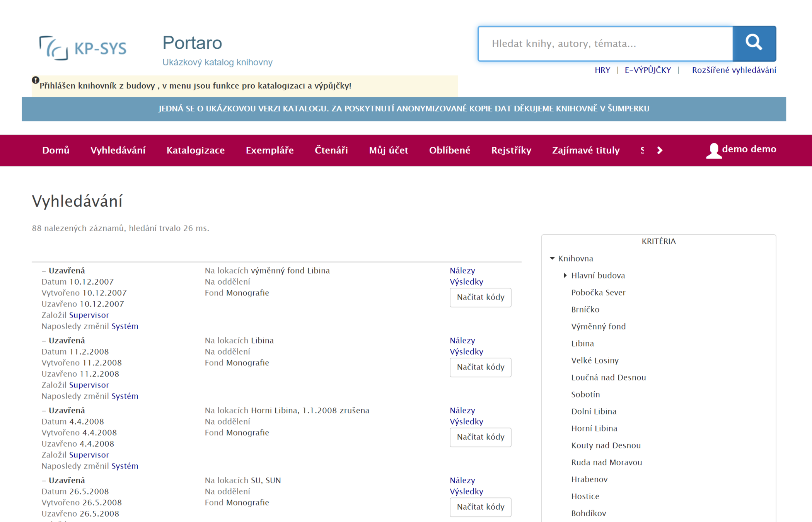Open Rozšířené vyhledávání link

[734, 70]
